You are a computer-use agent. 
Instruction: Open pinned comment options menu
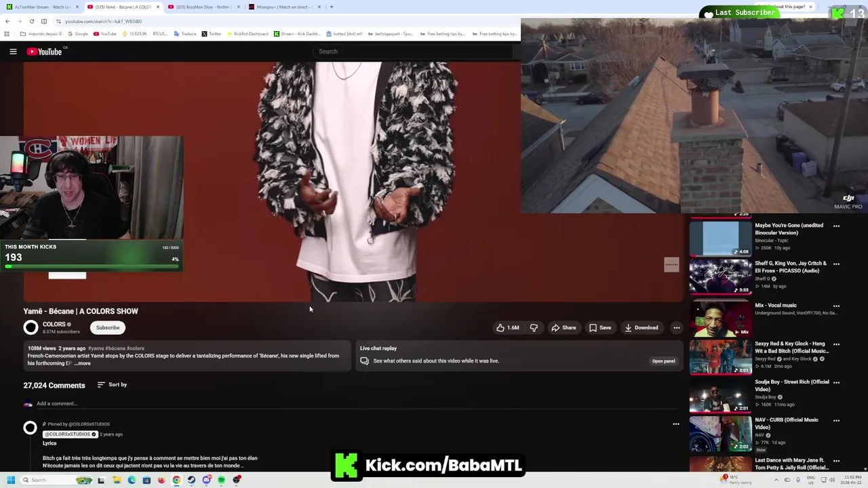(675, 424)
